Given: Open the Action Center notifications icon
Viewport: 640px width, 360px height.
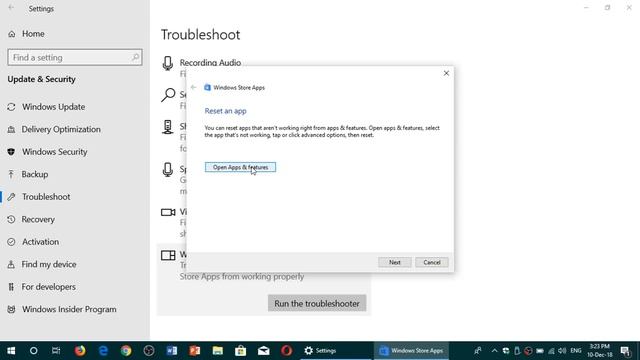Looking at the screenshot, I should tap(625, 351).
